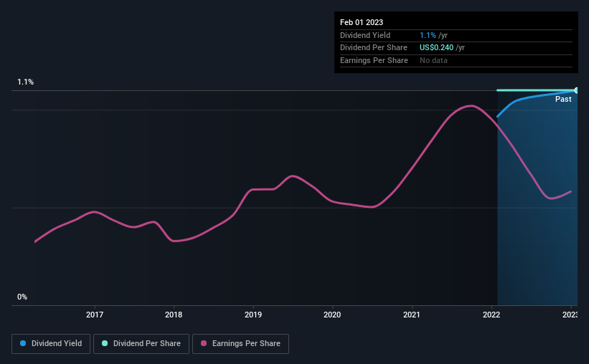
Task: Click the Earnings Per Share 'No data' value
Action: pos(433,60)
